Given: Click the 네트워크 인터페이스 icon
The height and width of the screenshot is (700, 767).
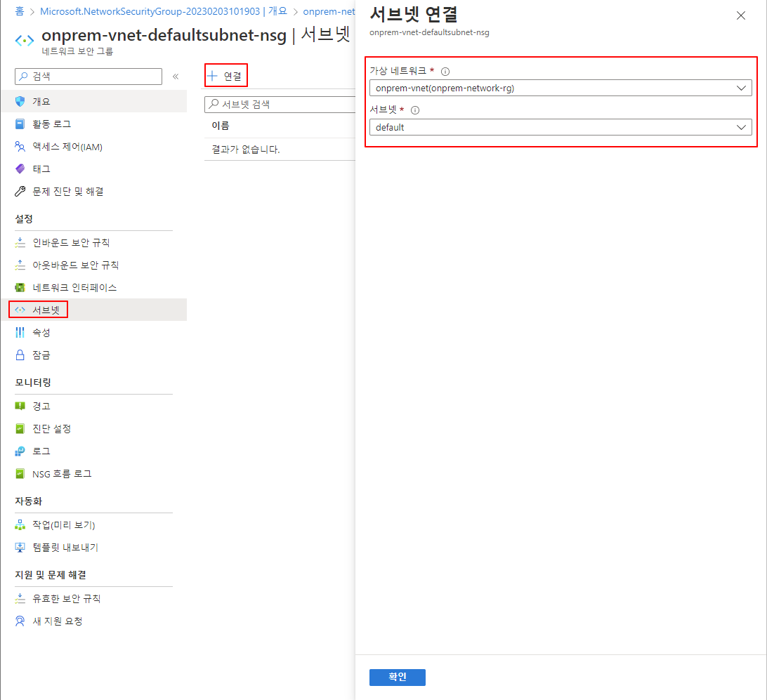Looking at the screenshot, I should click(20, 287).
